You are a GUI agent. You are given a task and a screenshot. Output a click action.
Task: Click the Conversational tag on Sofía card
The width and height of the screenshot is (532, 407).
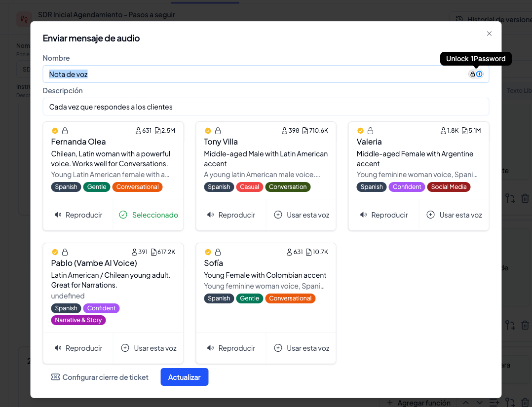(290, 298)
